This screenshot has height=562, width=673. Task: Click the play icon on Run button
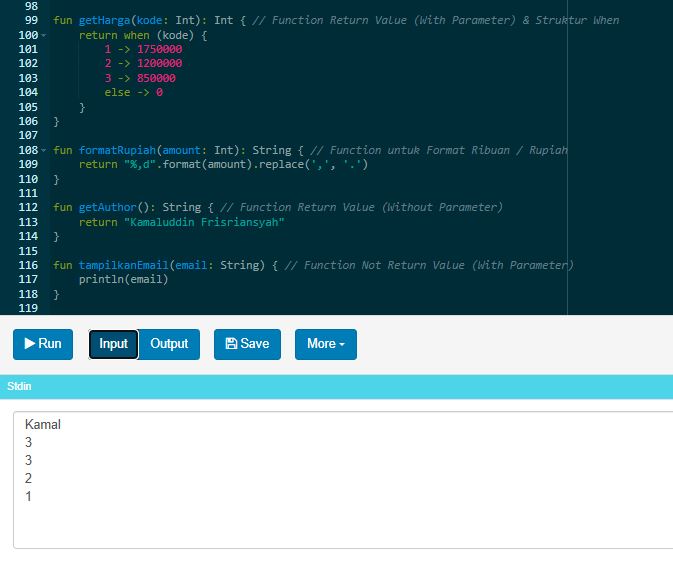(x=30, y=343)
